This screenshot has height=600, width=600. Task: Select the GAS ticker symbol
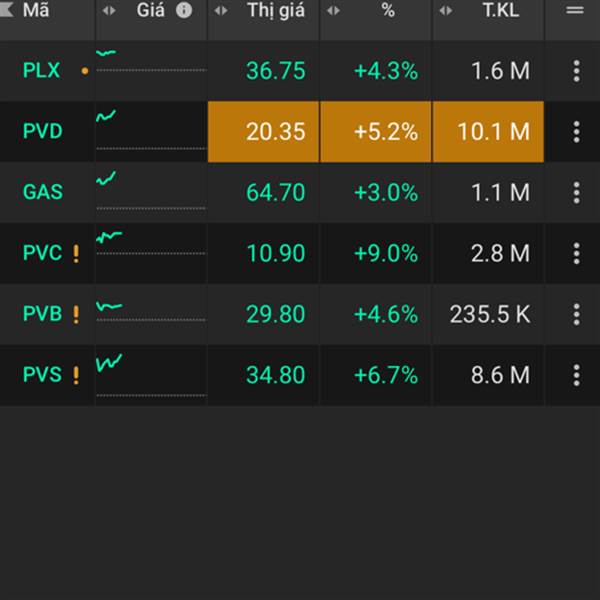[42, 192]
